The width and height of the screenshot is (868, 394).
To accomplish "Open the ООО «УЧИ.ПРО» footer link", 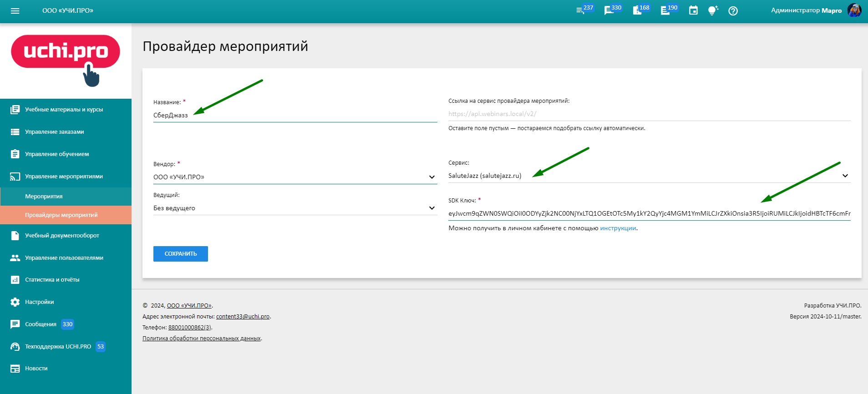I will click(189, 306).
